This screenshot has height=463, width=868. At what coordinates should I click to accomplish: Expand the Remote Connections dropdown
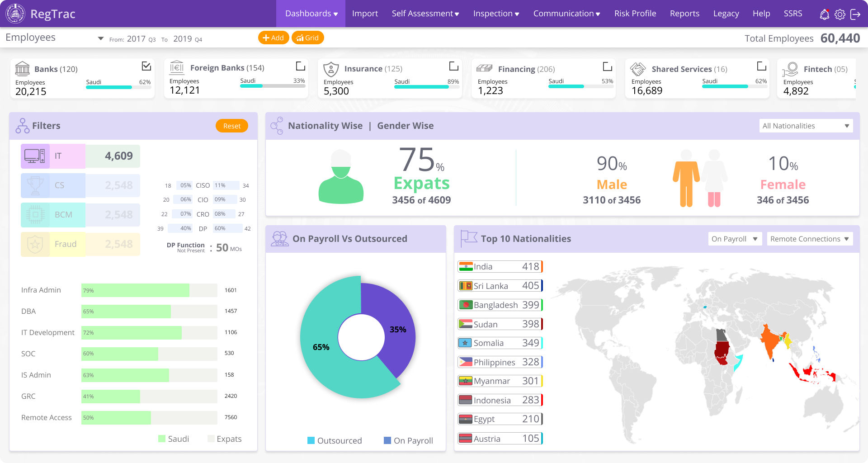click(x=809, y=239)
